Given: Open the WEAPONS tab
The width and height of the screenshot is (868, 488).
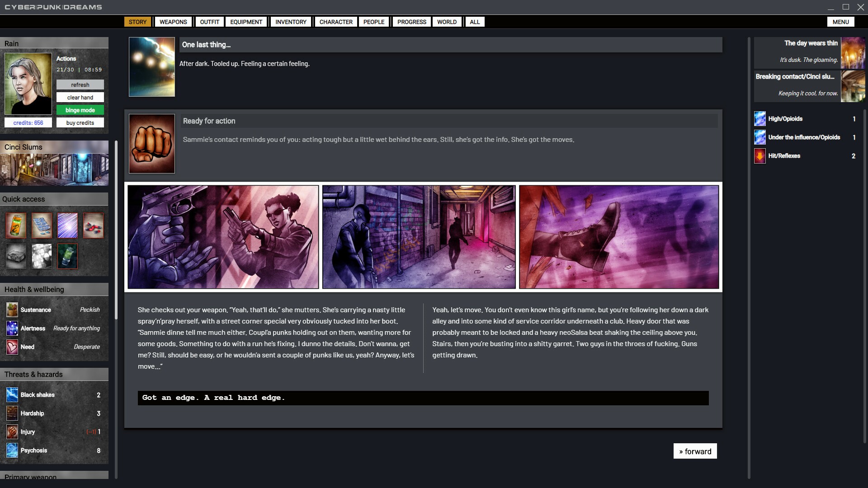Looking at the screenshot, I should 173,22.
